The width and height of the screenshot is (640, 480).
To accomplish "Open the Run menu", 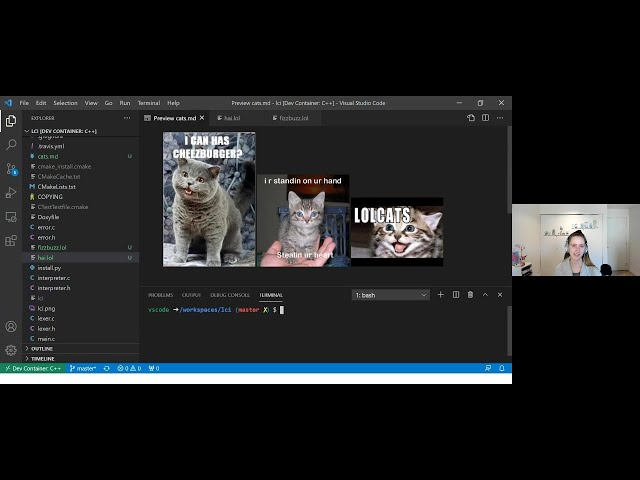I will point(125,103).
